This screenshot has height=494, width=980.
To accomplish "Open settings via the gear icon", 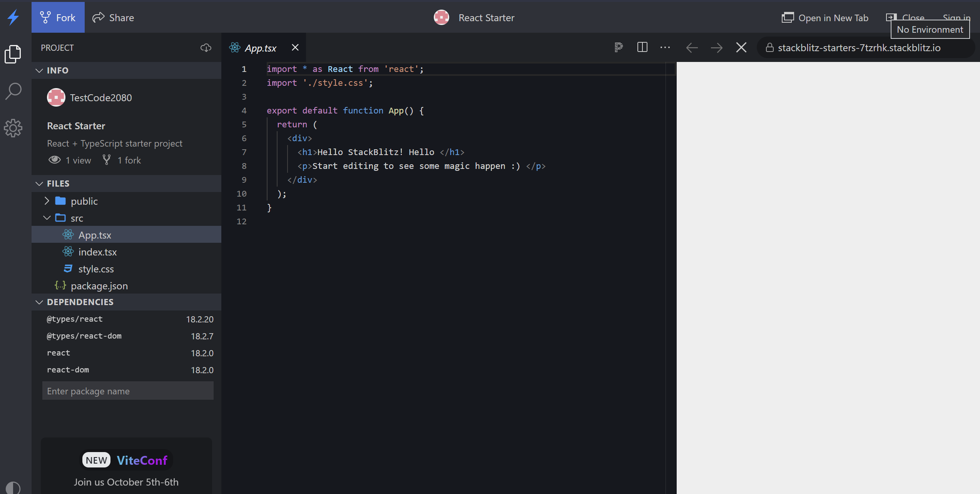I will (13, 128).
